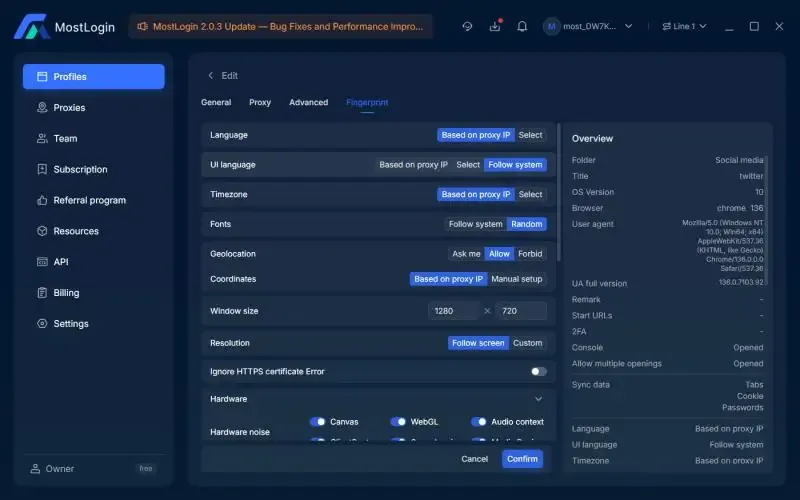Click the Overview panel scrollbar
This screenshot has width=800, height=500.
766,220
